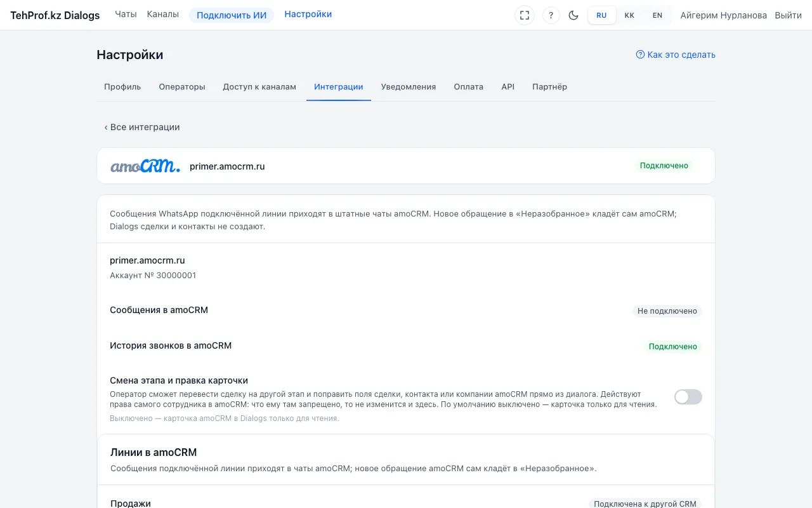Open the Операторы tab

click(x=182, y=87)
